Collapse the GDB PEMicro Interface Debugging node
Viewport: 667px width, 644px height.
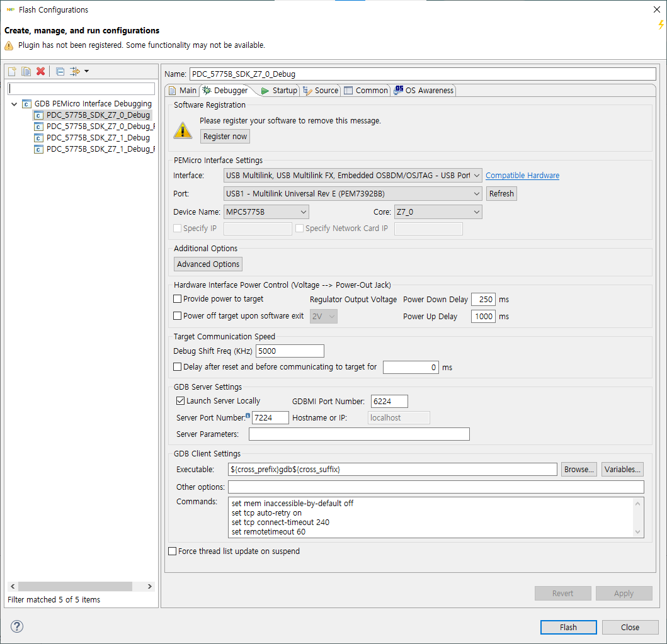[14, 103]
